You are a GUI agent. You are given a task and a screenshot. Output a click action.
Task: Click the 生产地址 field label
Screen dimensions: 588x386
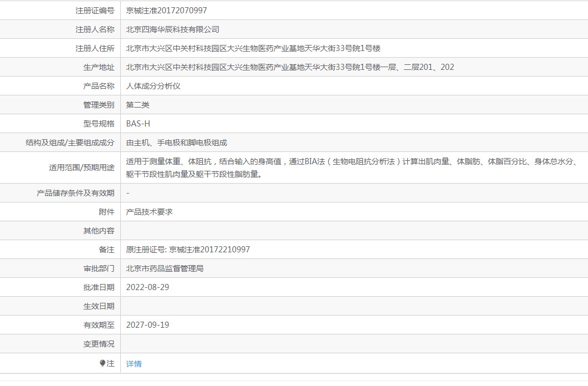[x=99, y=67]
